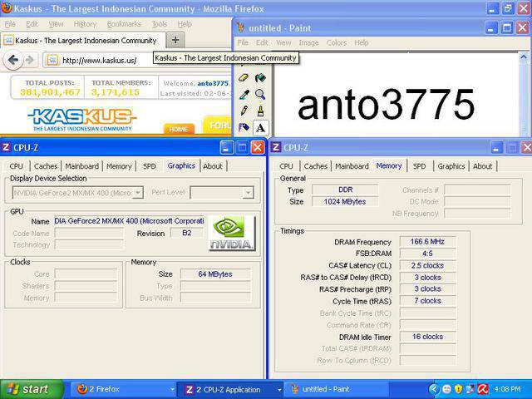
Task: Select the Pencil tool in Paint
Action: [x=244, y=111]
